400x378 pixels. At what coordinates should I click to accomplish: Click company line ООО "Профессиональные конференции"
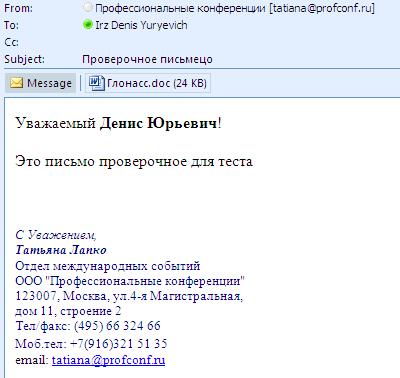click(x=130, y=281)
